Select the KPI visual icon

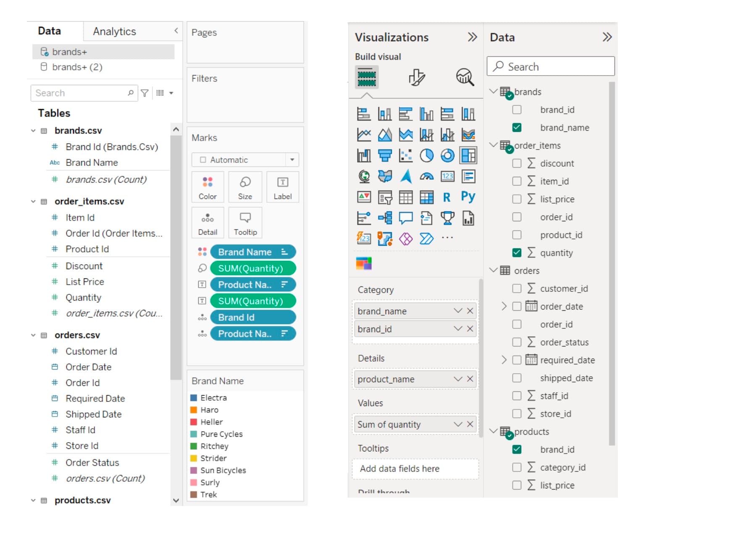coord(364,197)
